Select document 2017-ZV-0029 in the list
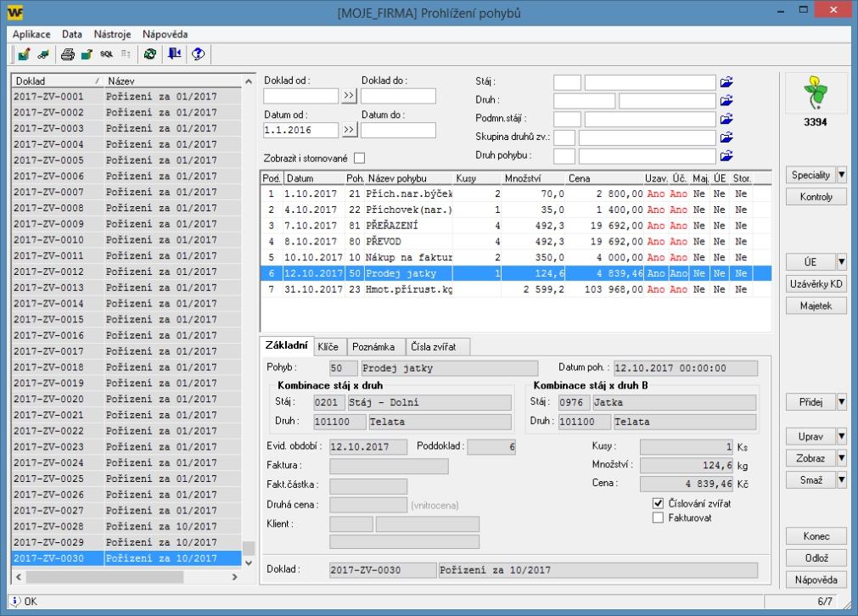This screenshot has width=858, height=616. (x=126, y=542)
